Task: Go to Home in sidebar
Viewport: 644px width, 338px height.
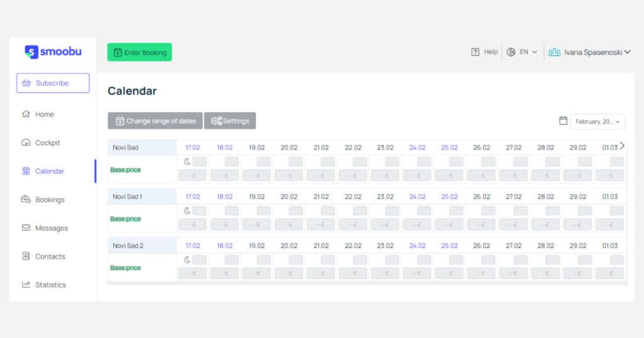Action: pos(45,114)
